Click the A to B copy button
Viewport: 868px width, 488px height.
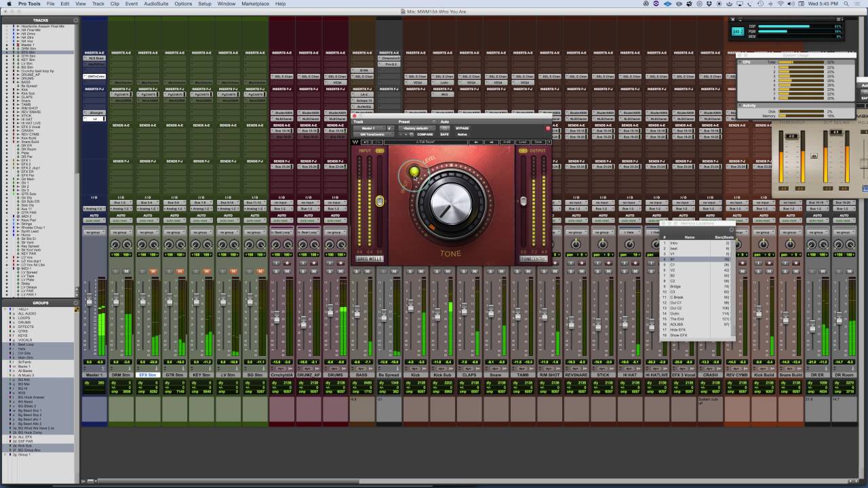507,142
